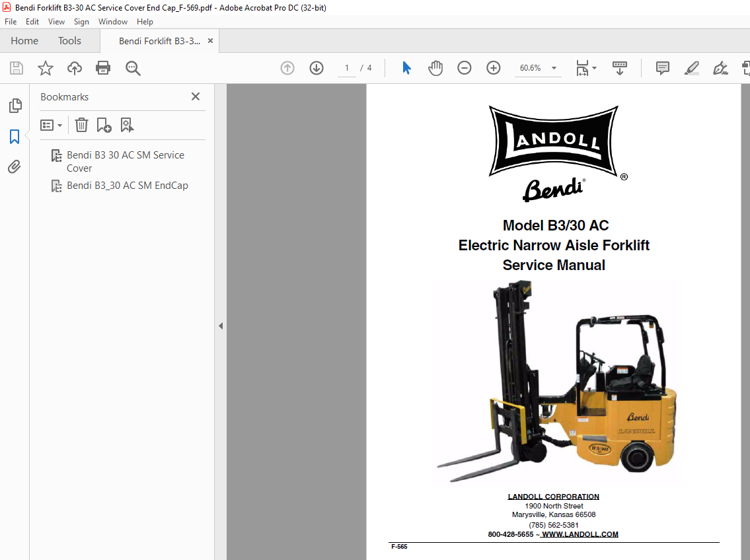Image resolution: width=750 pixels, height=560 pixels.
Task: Click the Landoll logo on the page
Action: 553,141
